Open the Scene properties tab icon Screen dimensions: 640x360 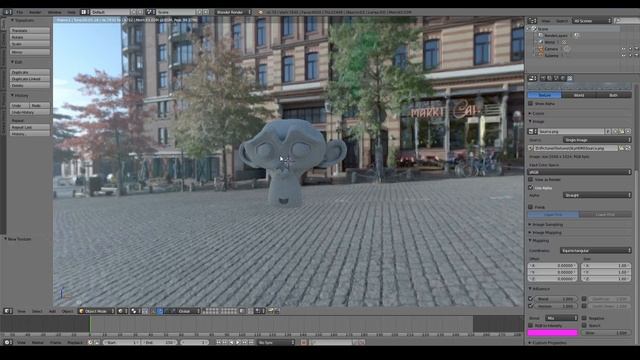(556, 78)
